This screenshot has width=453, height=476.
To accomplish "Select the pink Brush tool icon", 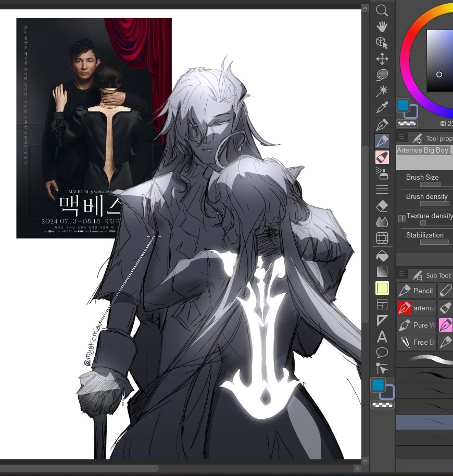I will (382, 157).
